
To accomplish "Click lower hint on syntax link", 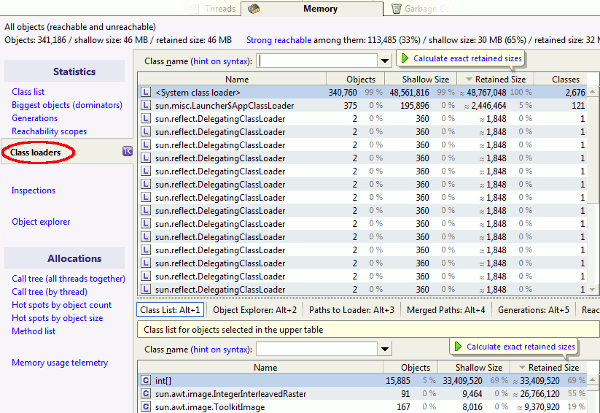I will [220, 349].
